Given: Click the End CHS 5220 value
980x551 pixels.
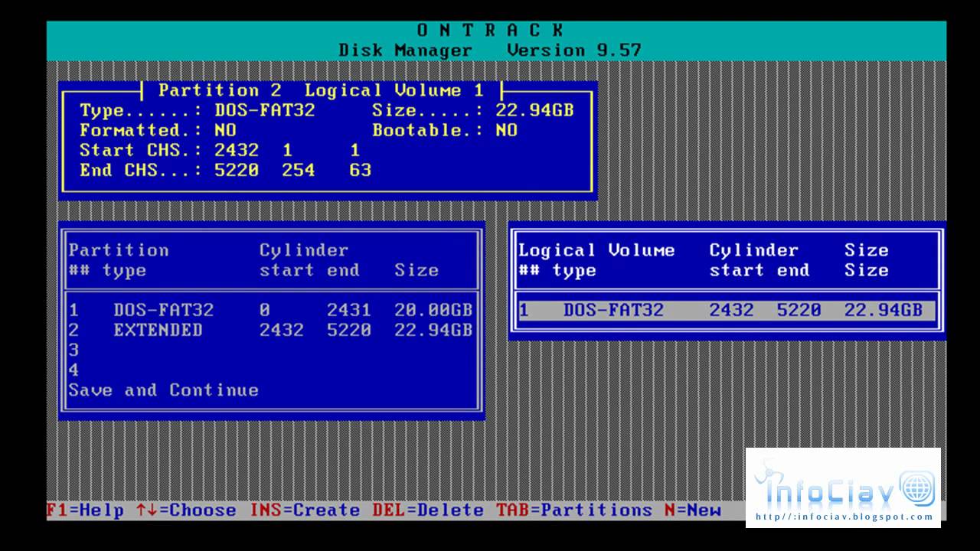Looking at the screenshot, I should click(237, 170).
